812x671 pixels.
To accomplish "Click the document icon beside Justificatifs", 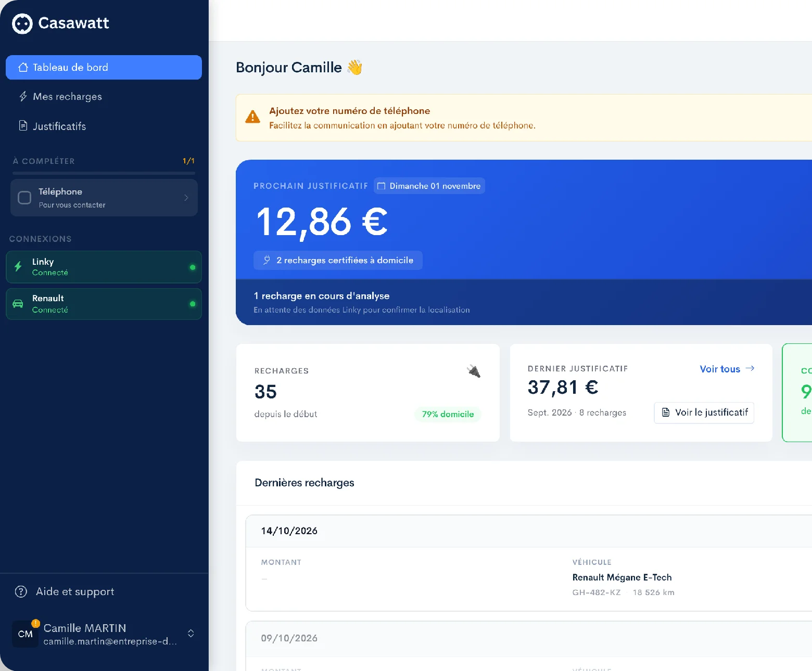I will pyautogui.click(x=23, y=126).
